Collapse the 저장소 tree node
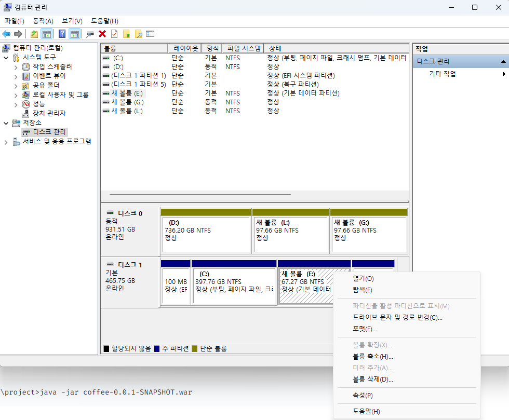The image size is (509, 420). click(6, 124)
